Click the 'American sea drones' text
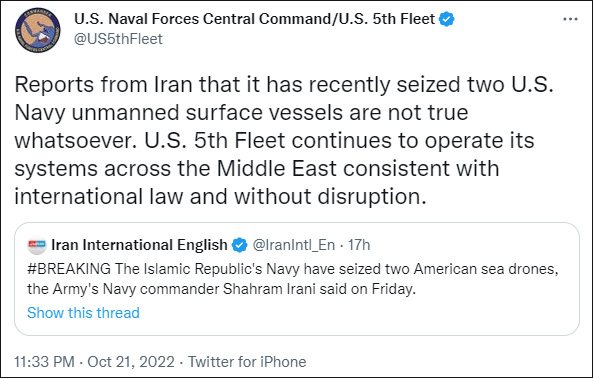 click(x=486, y=269)
